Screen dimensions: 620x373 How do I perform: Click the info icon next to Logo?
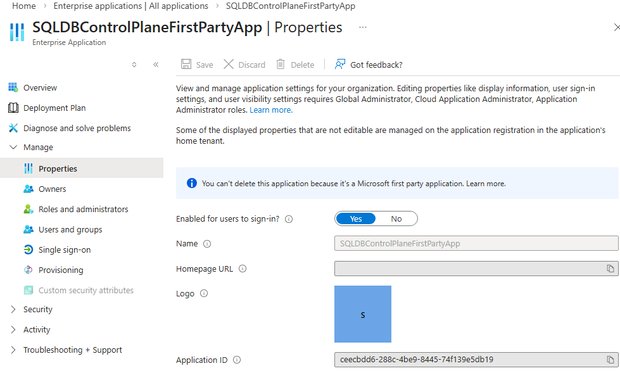tap(204, 293)
